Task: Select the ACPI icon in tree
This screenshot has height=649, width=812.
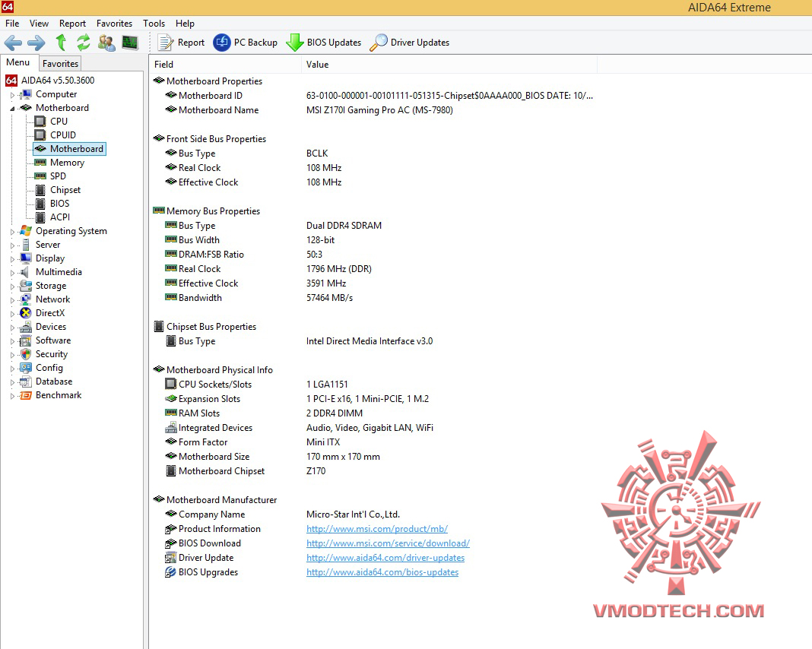Action: tap(40, 217)
